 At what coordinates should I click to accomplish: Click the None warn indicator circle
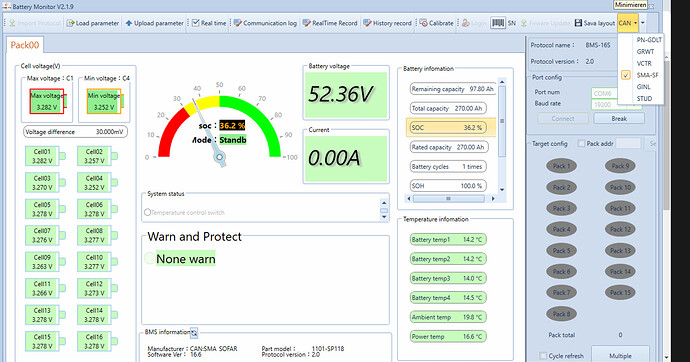click(150, 258)
